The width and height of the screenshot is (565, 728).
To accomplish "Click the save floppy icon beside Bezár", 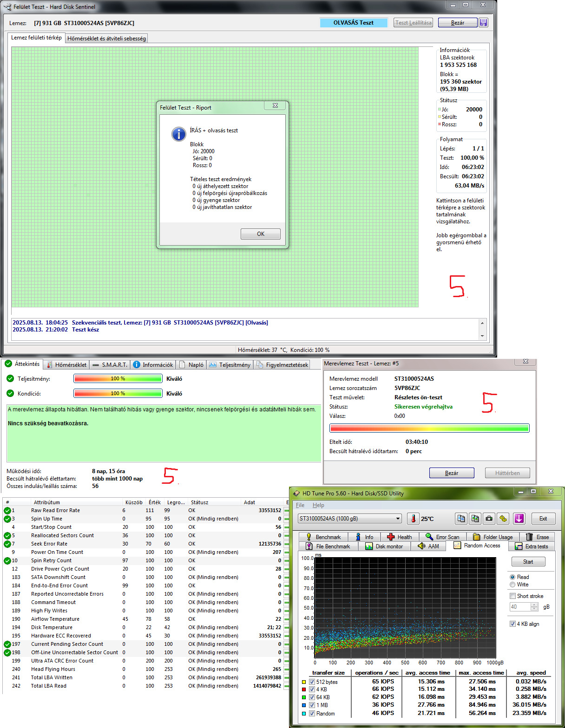I will pos(483,22).
